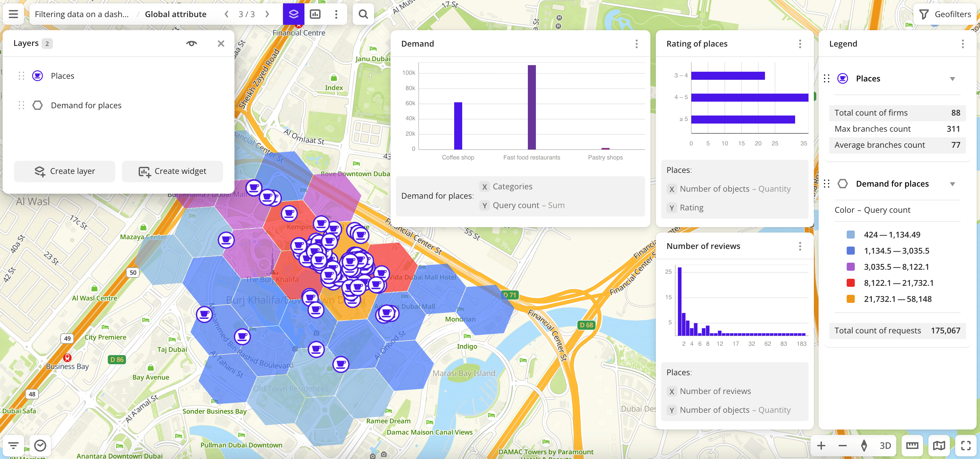The image size is (980, 459).
Task: Click the Create layer button
Action: [64, 171]
